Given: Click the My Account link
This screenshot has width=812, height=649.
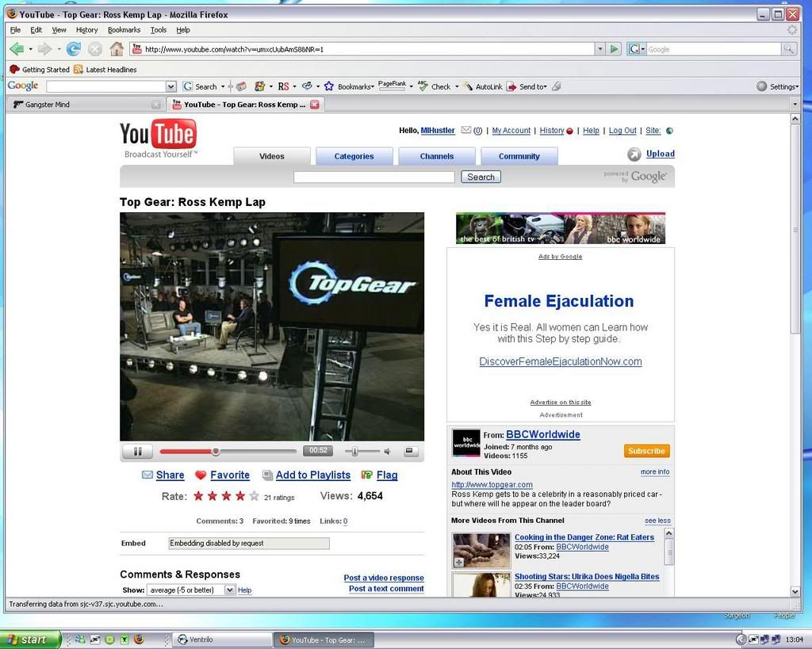Looking at the screenshot, I should coord(511,131).
